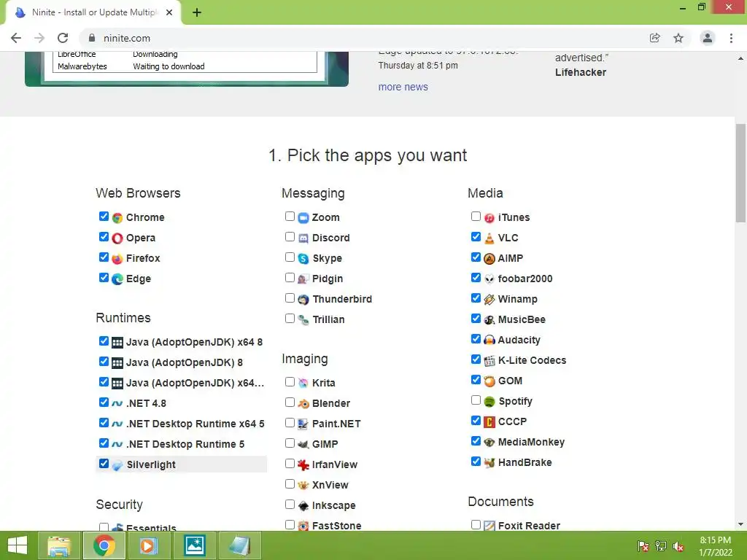Screen dimensions: 747x560
Task: Open a new browser tab
Action: (x=197, y=12)
